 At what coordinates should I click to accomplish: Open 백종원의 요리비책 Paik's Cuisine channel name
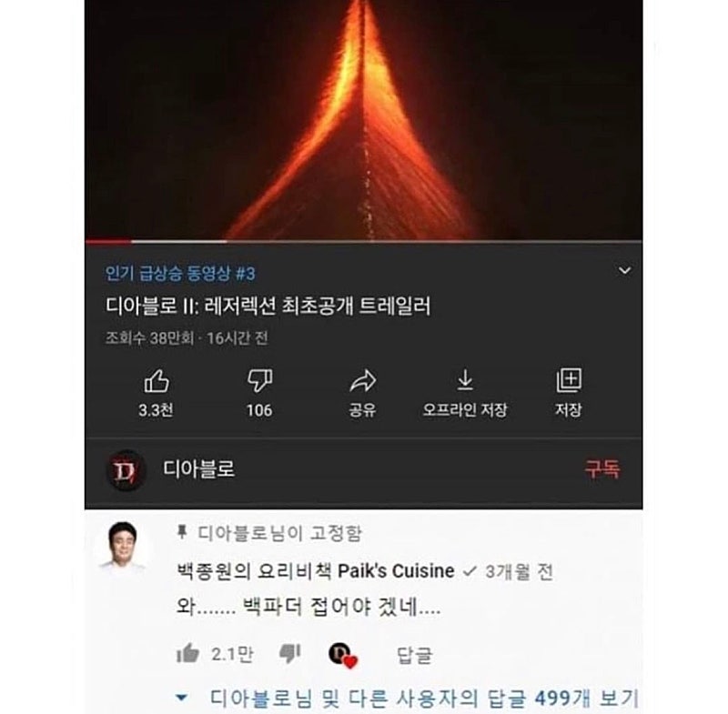315,571
